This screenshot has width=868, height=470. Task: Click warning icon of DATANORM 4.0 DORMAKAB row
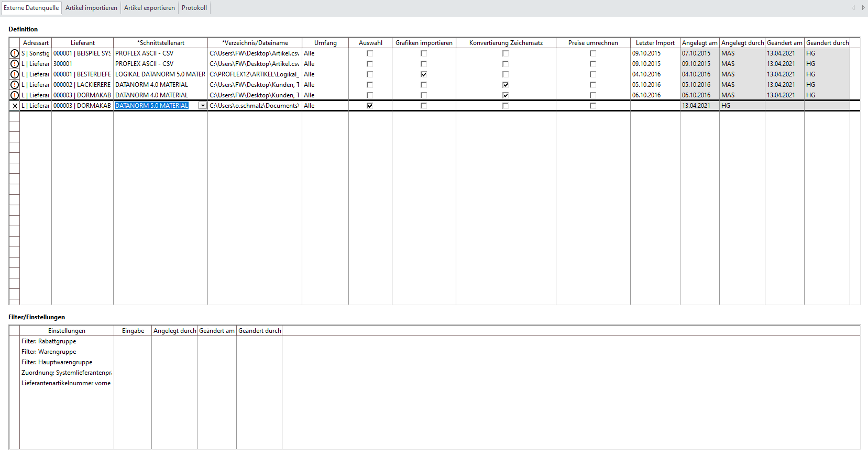click(15, 95)
